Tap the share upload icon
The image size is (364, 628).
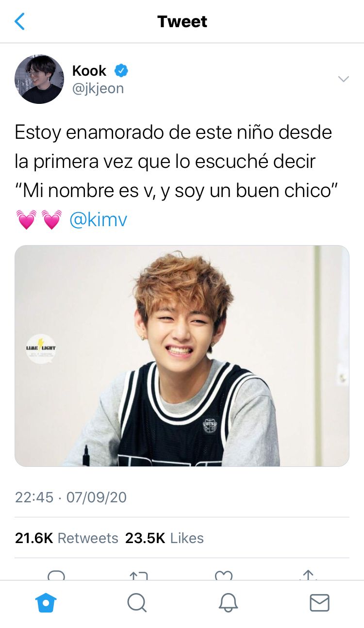[308, 576]
